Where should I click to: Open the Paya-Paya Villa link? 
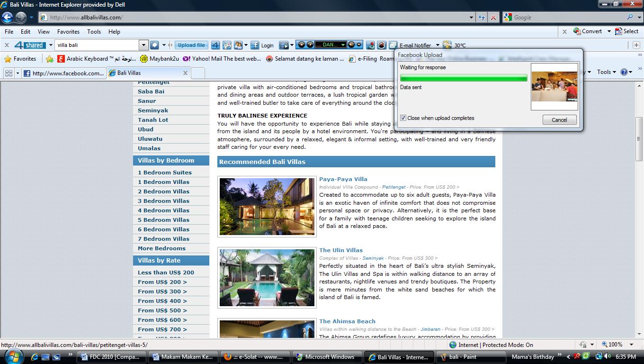[343, 179]
